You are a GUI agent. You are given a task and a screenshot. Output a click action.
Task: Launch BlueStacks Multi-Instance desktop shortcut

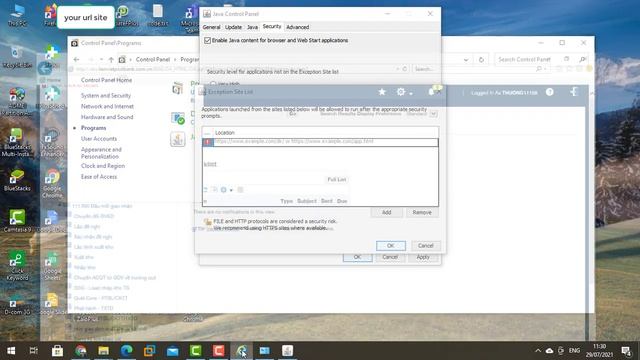[x=17, y=142]
